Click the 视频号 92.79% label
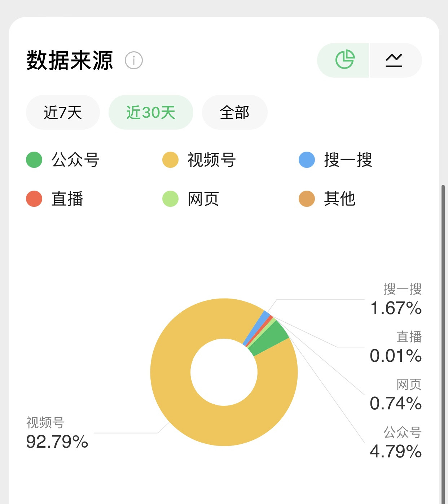 coord(57,433)
